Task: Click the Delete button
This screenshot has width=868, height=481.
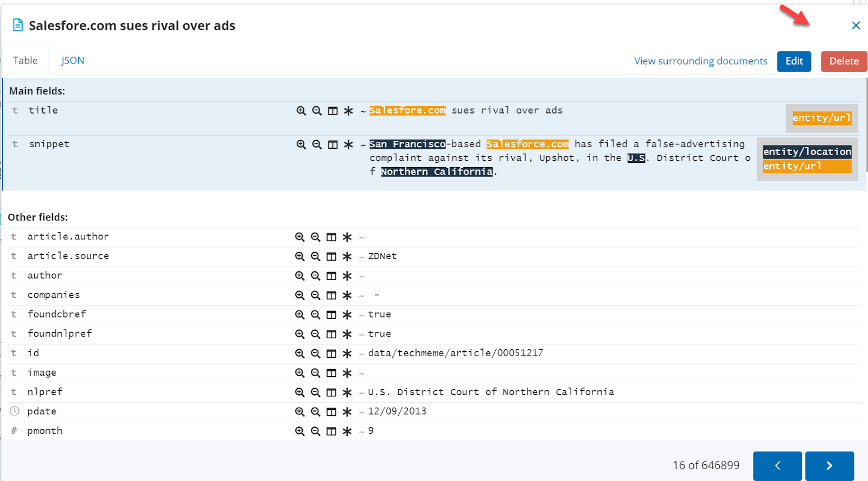Action: click(x=844, y=61)
